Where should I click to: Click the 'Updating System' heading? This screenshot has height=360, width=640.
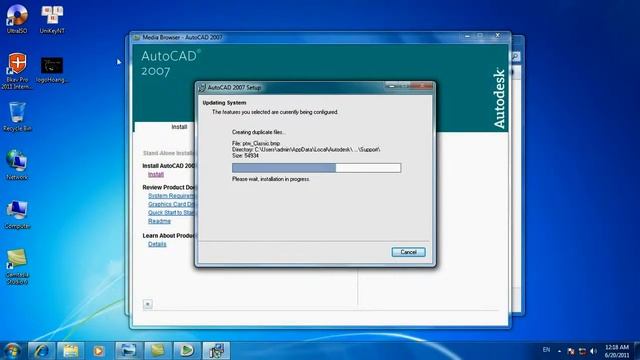pos(224,103)
